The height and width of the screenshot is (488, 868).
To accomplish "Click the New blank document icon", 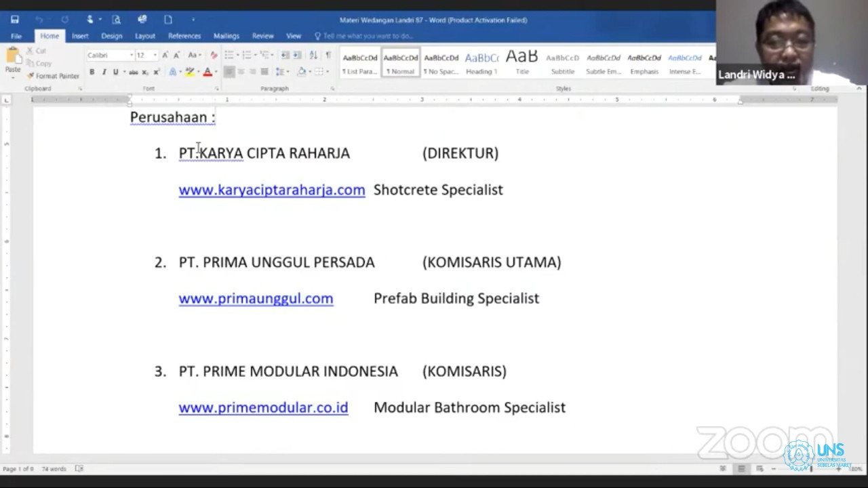I will pyautogui.click(x=168, y=20).
